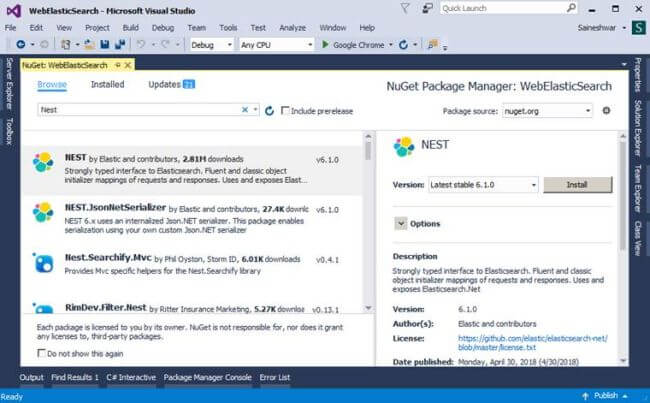The height and width of the screenshot is (403, 650).
Task: Click the details pane vertical scrollbar thumb
Action: [x=623, y=195]
